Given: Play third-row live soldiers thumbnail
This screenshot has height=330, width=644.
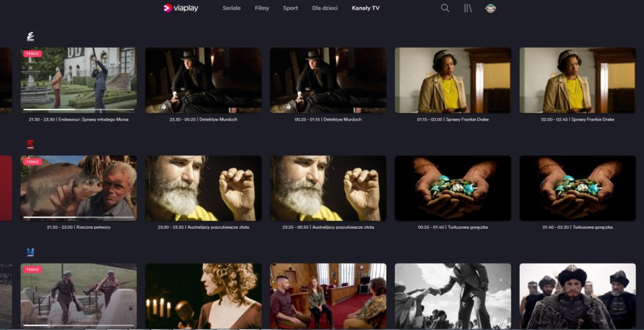Looking at the screenshot, I should pos(79,295).
